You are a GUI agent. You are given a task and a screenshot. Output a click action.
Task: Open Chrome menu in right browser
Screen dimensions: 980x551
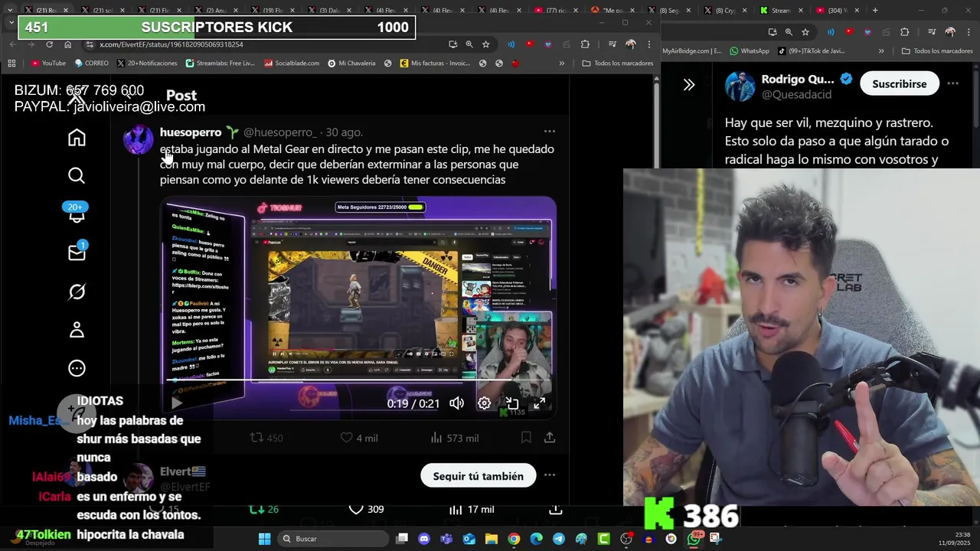(x=970, y=32)
